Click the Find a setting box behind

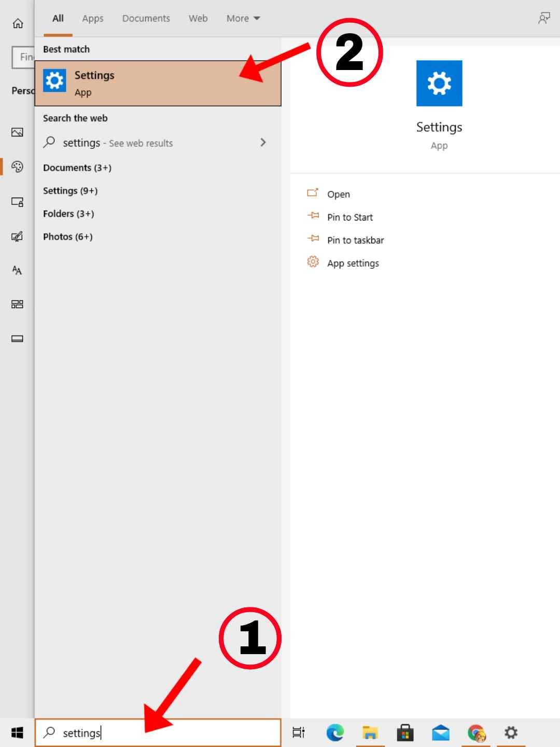[x=23, y=57]
